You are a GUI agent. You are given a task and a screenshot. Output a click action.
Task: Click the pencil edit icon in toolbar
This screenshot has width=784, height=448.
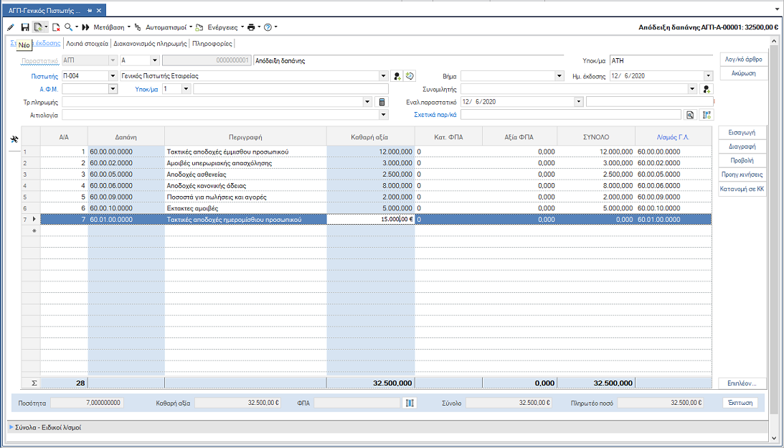click(10, 27)
